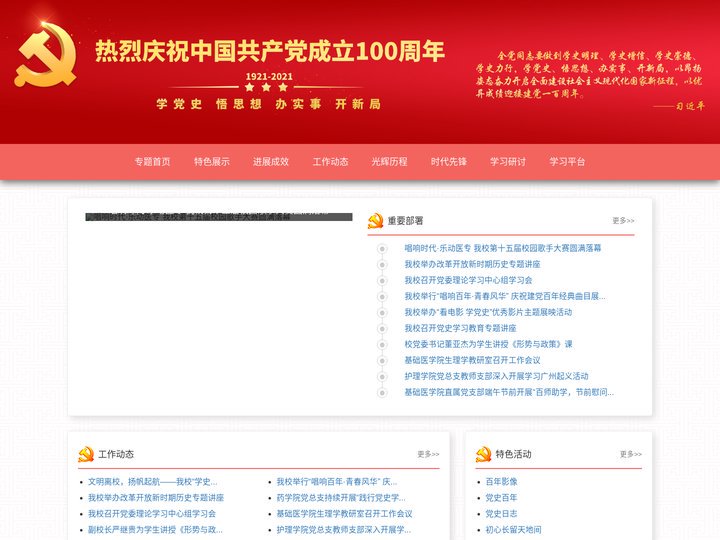
Task: Go to 进展成效 in the navigation bar
Action: click(x=271, y=162)
